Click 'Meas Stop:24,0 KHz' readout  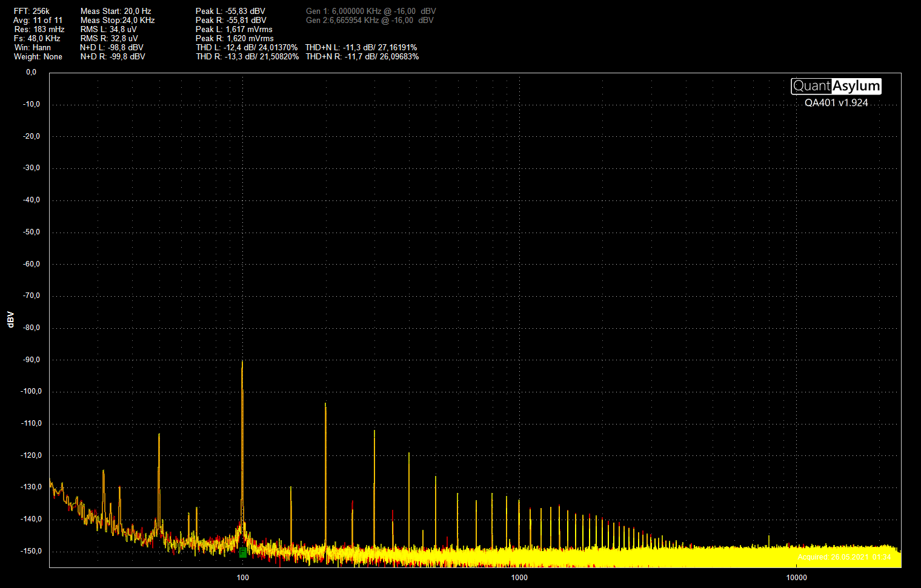(x=118, y=20)
